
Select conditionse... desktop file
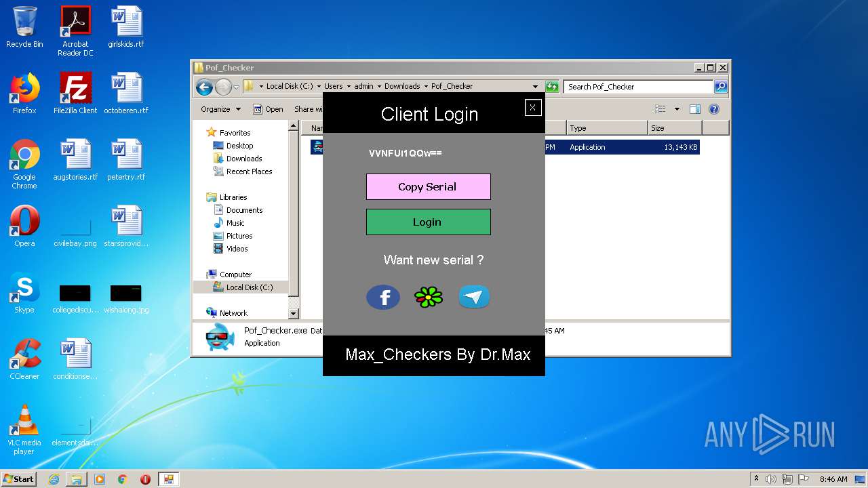pyautogui.click(x=75, y=359)
